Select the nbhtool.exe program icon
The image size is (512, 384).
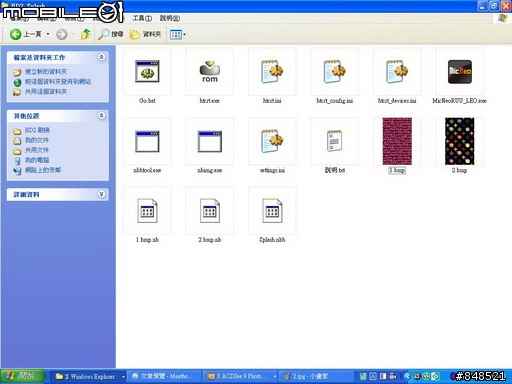point(147,141)
